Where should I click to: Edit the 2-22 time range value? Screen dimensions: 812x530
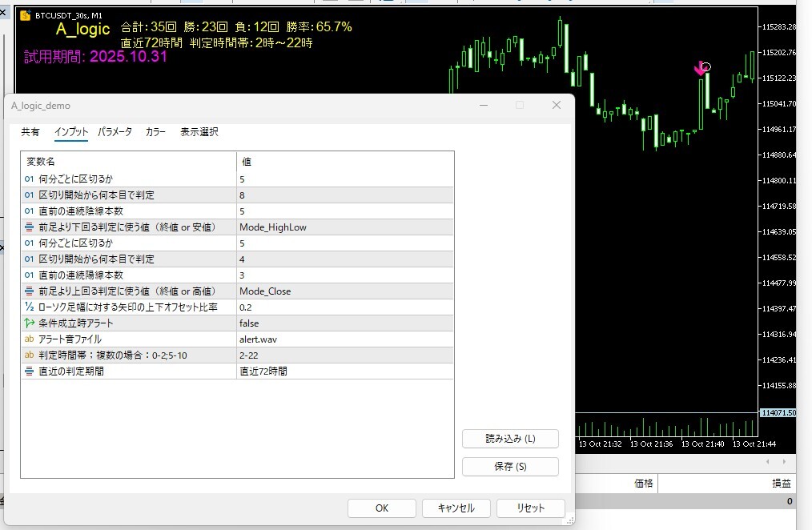coord(345,355)
